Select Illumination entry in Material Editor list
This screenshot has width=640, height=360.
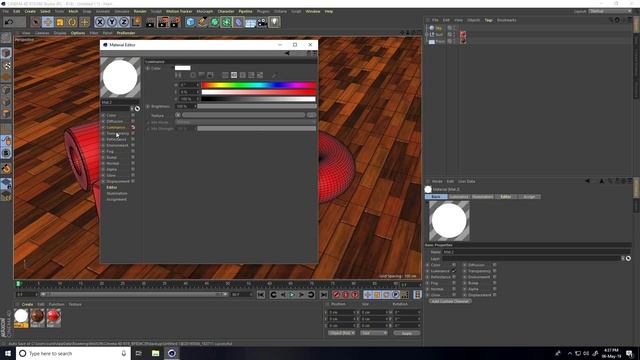point(117,193)
